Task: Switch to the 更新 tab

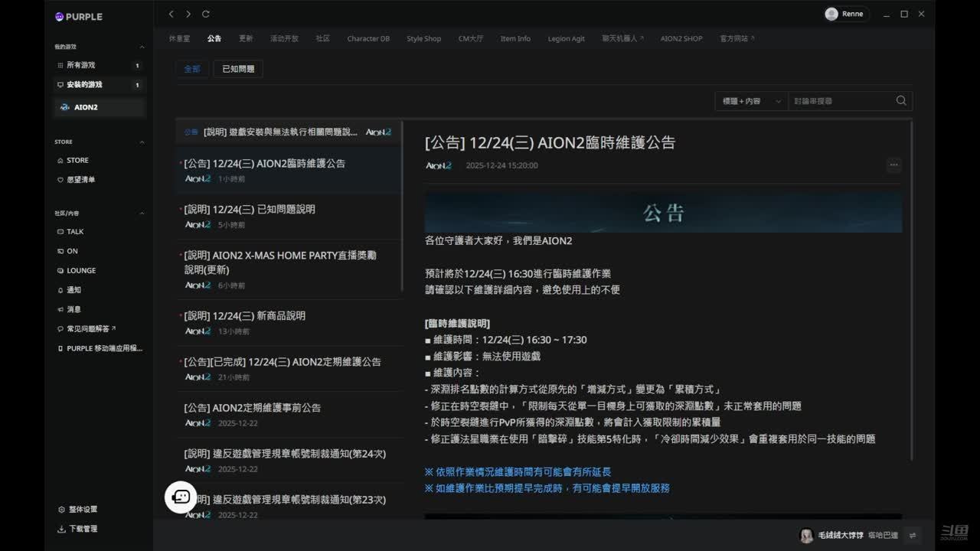Action: tap(246, 38)
